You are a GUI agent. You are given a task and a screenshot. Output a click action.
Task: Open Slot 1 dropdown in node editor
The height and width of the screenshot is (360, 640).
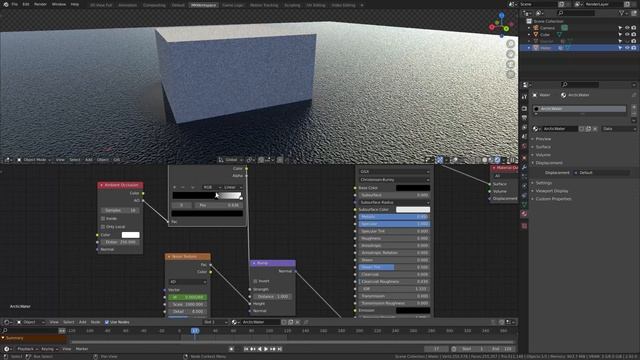[215, 322]
